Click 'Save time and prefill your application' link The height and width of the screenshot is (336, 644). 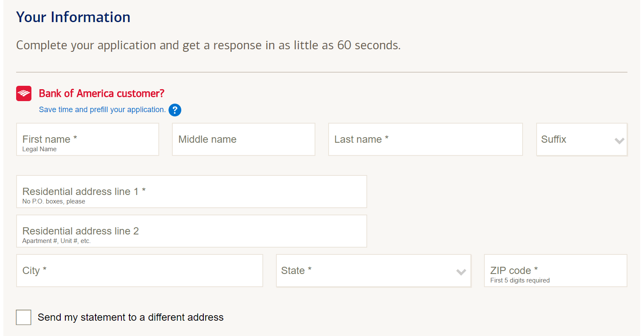[x=102, y=110]
